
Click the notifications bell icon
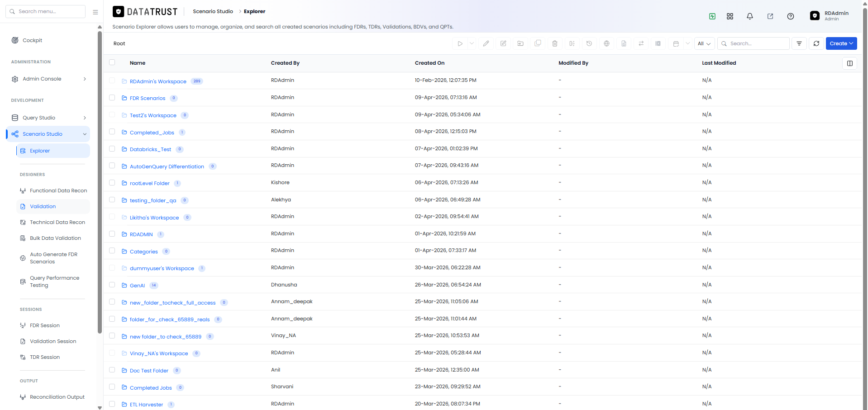pyautogui.click(x=750, y=16)
